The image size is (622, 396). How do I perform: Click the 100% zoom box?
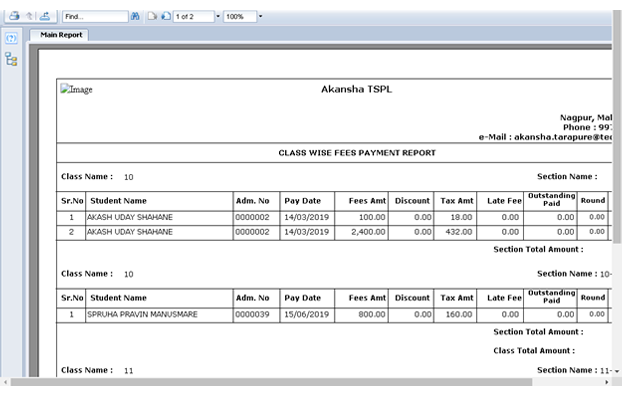[x=240, y=17]
